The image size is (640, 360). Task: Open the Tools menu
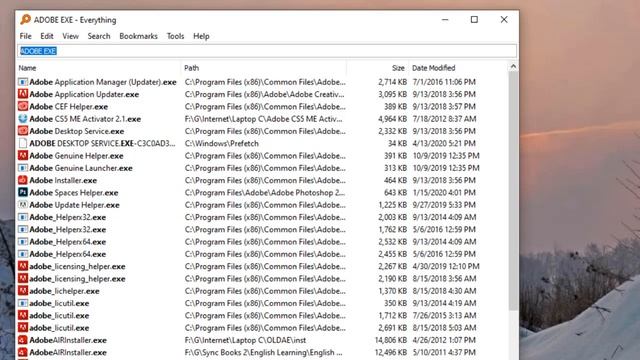coord(175,36)
